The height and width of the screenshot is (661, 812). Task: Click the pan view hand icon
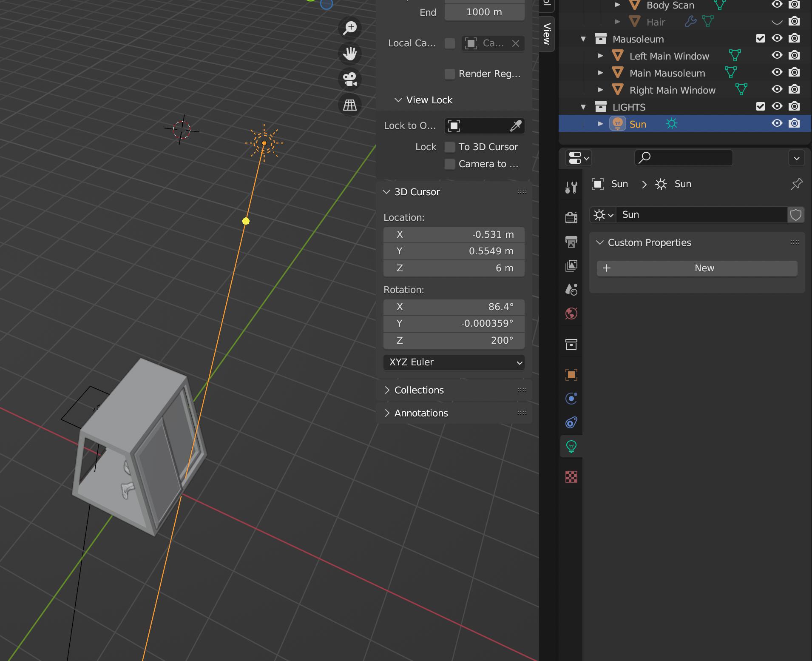pos(350,54)
